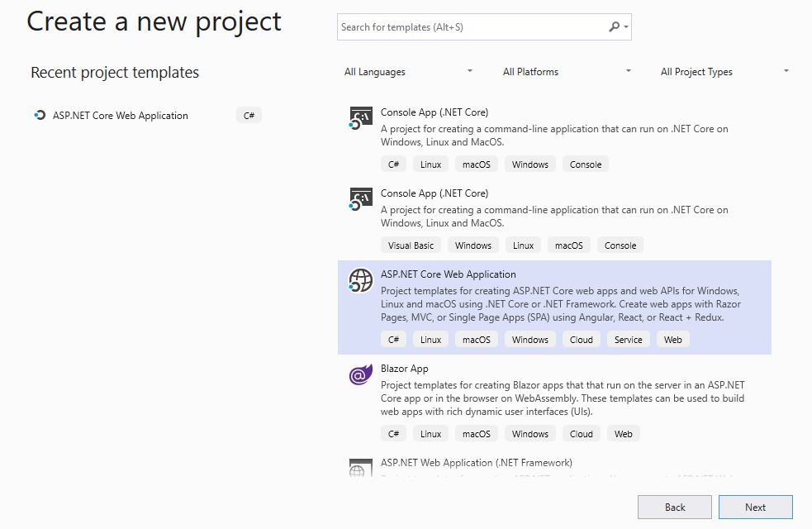The width and height of the screenshot is (812, 529).
Task: Click the macOS tag on Visual Basic Console App
Action: tap(568, 245)
